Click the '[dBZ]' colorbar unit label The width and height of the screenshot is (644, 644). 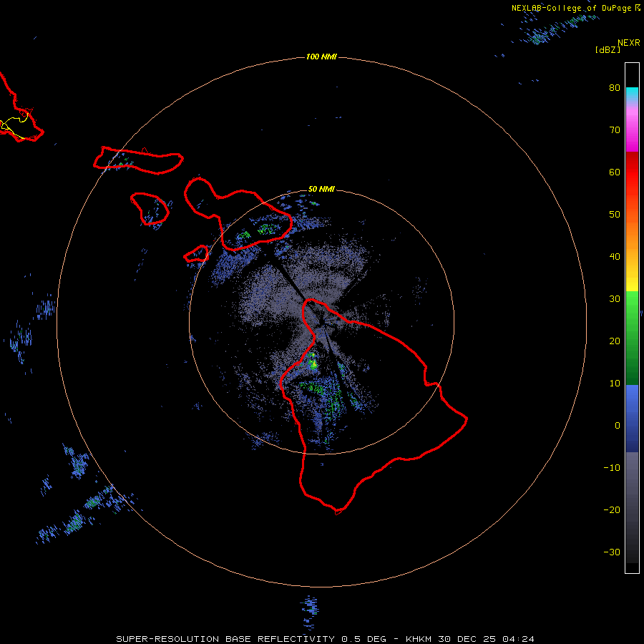click(608, 50)
